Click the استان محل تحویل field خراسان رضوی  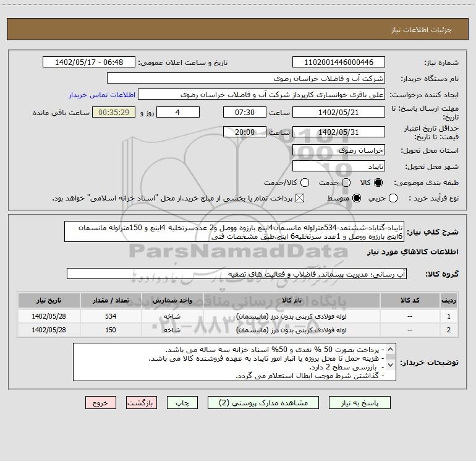(339, 150)
